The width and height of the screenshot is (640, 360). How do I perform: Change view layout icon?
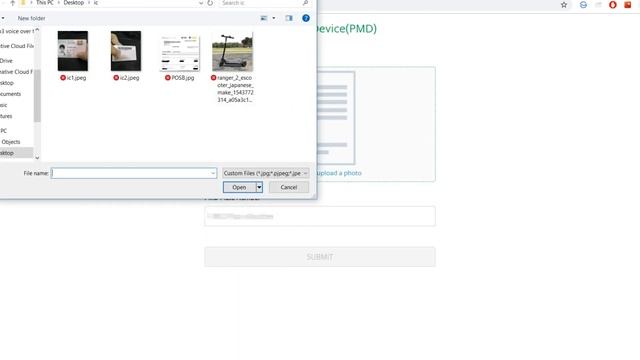pos(264,18)
